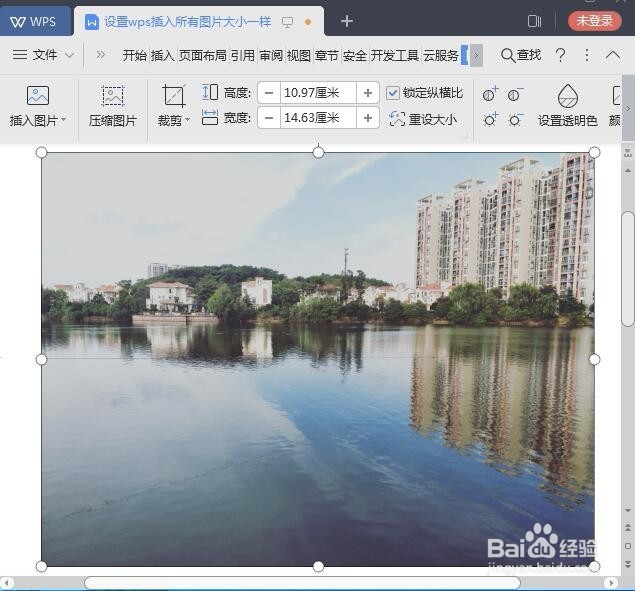The image size is (635, 591).
Task: Click the browse object square icon
Action: 628,546
